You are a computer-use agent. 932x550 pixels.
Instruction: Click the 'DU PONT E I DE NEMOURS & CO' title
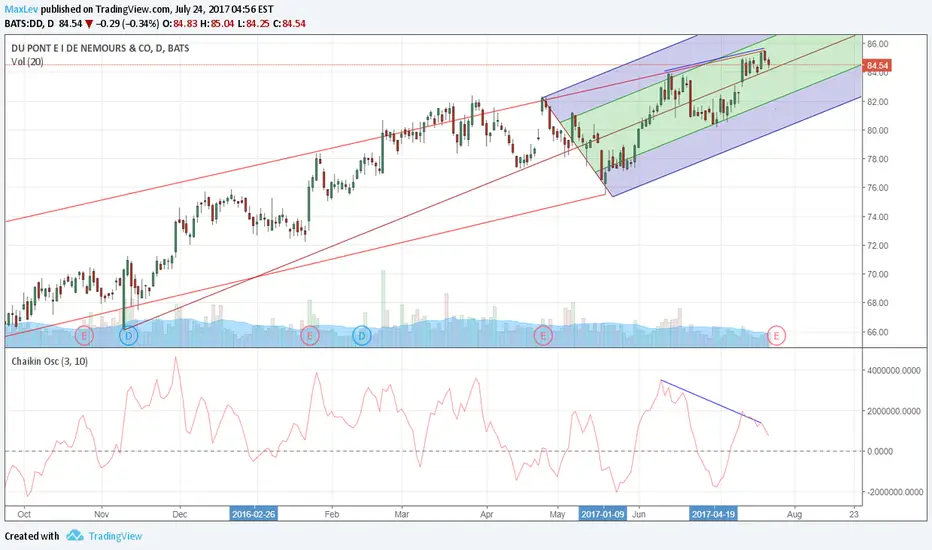point(82,48)
